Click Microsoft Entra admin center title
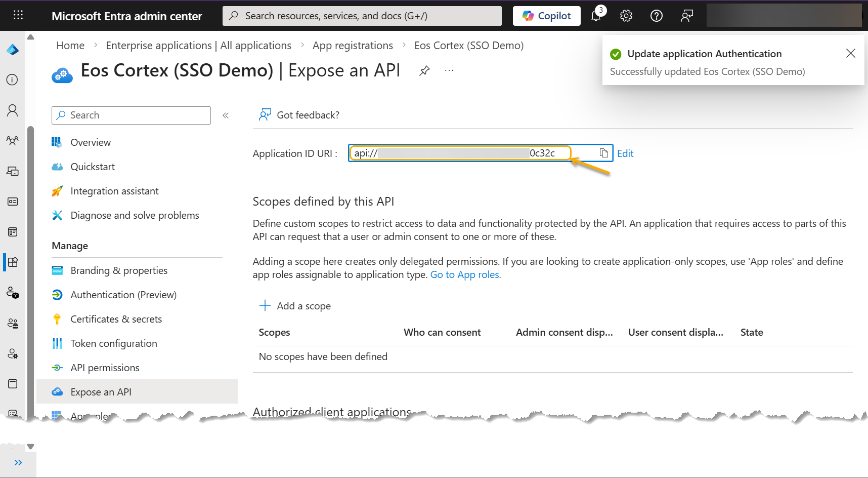The width and height of the screenshot is (868, 478). 126,16
